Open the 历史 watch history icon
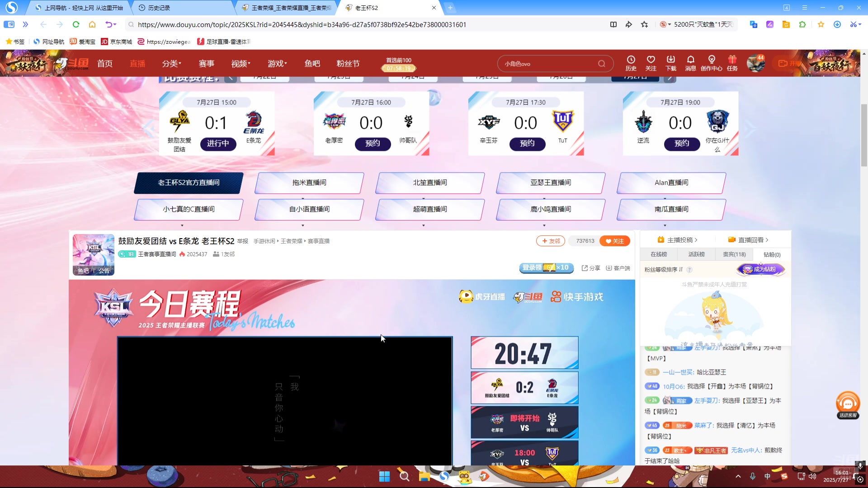This screenshot has width=868, height=488. 631,63
